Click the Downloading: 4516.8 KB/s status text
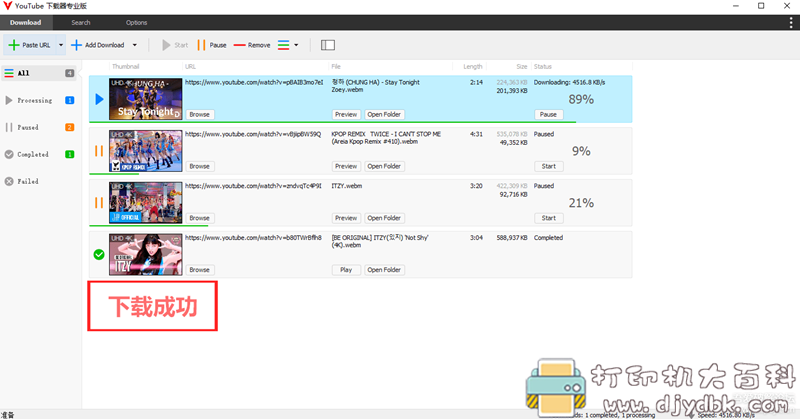 coord(569,82)
